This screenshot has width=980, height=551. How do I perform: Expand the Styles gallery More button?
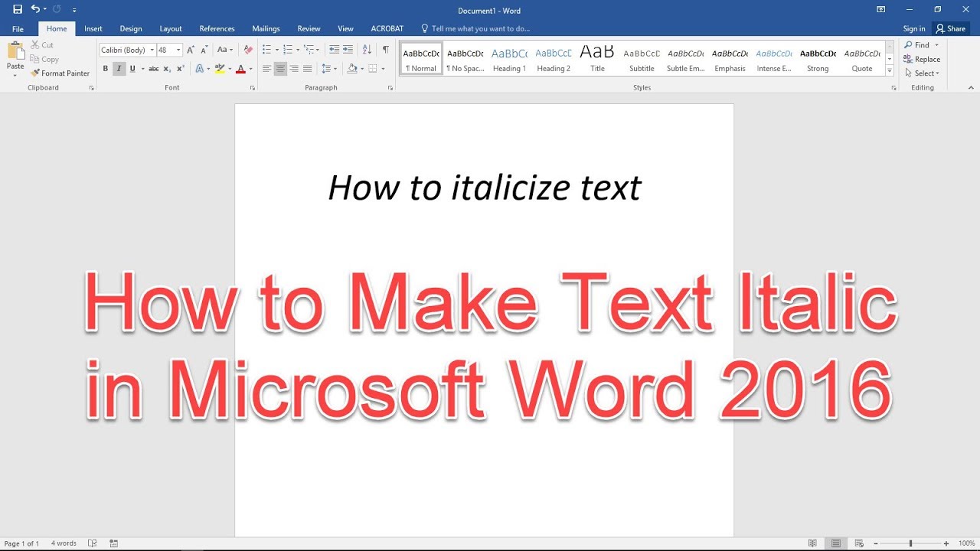pyautogui.click(x=890, y=70)
